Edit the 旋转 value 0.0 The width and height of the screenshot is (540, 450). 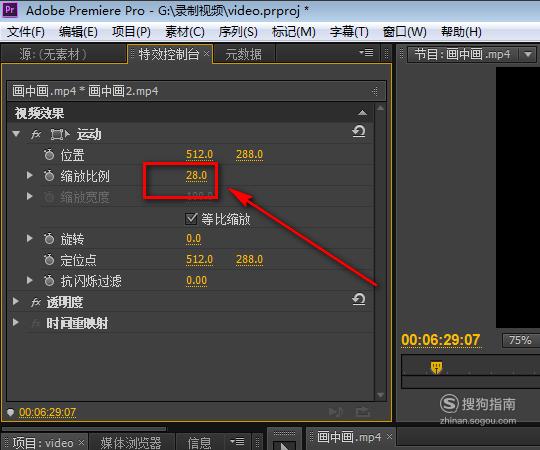pos(194,239)
